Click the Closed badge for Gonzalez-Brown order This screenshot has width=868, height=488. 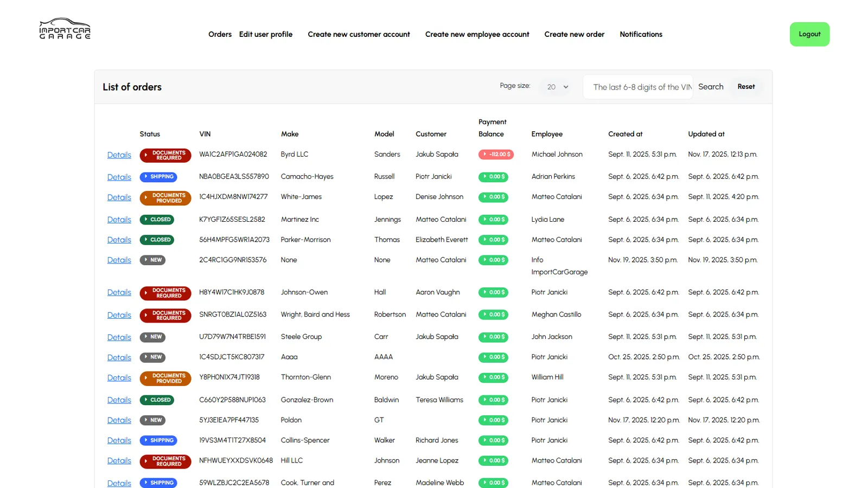157,400
